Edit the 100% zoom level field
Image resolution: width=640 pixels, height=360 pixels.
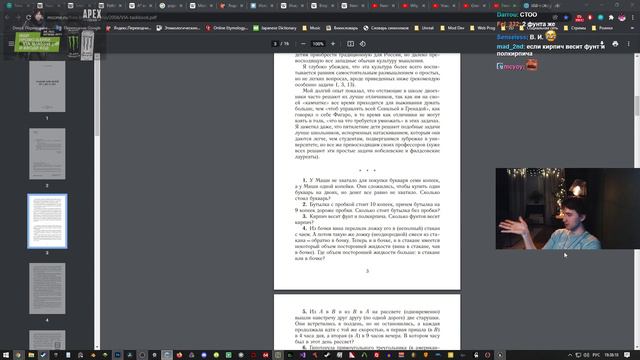pos(318,44)
